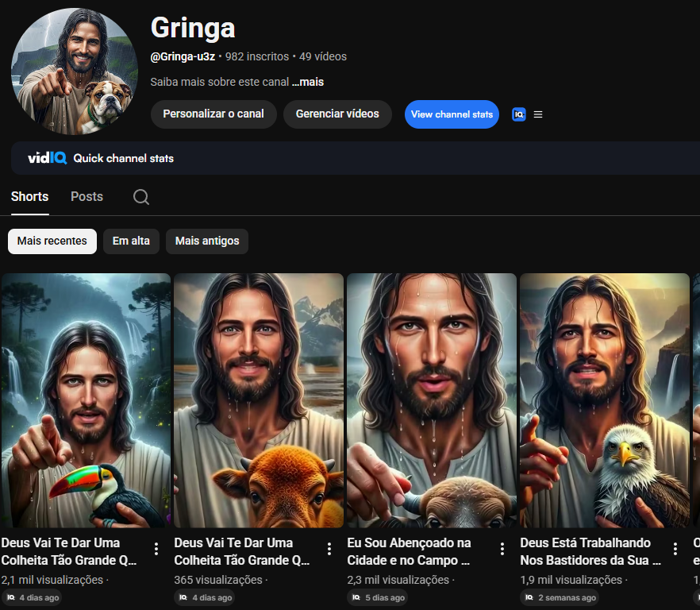Open three-dot menu on orange calf short
The width and height of the screenshot is (700, 610).
[329, 549]
